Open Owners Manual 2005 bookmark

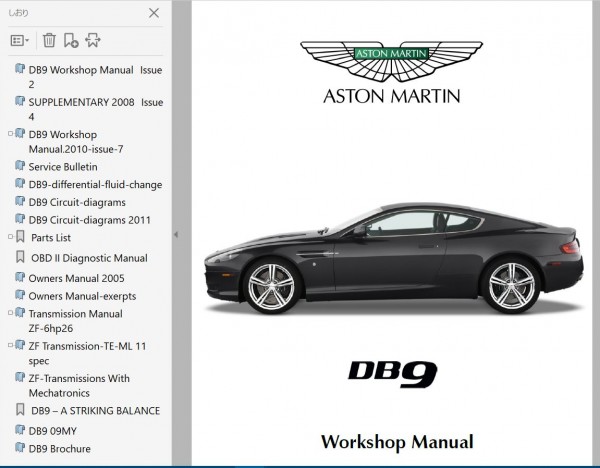pyautogui.click(x=76, y=278)
